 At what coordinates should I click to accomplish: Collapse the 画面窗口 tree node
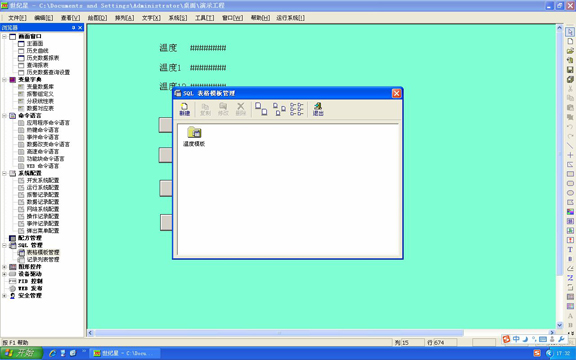(4, 36)
